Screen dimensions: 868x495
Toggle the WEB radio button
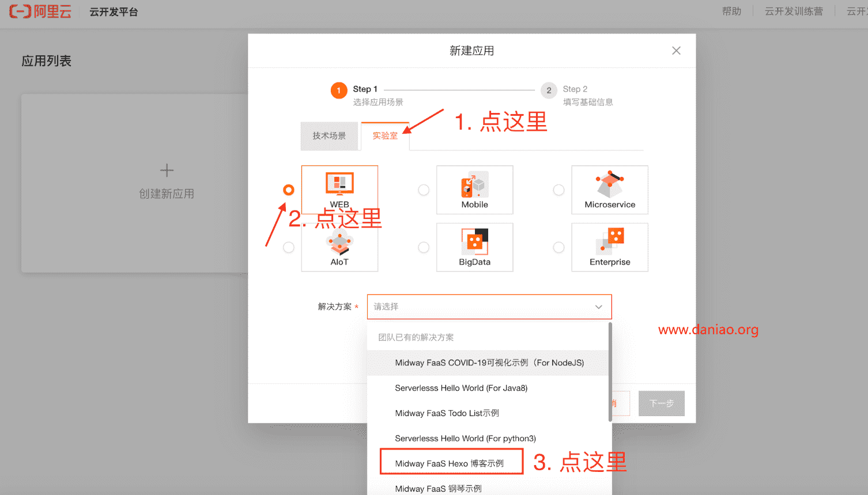[x=289, y=190]
